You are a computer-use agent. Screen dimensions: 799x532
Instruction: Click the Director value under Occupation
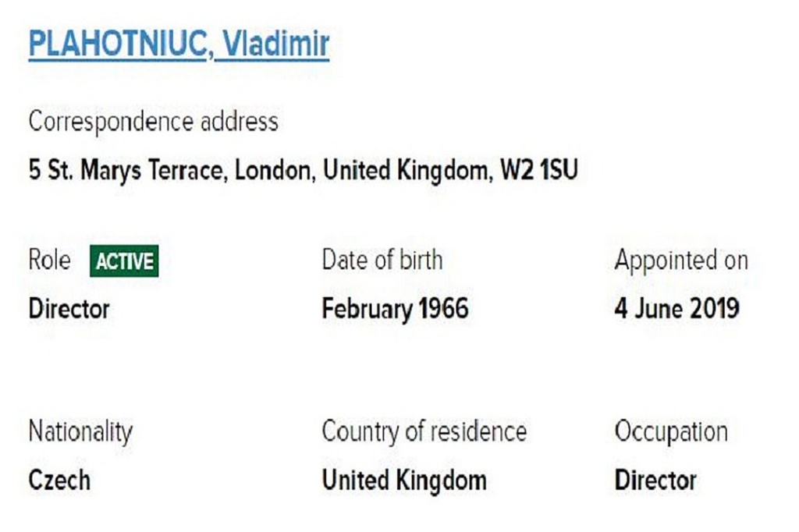(x=655, y=480)
